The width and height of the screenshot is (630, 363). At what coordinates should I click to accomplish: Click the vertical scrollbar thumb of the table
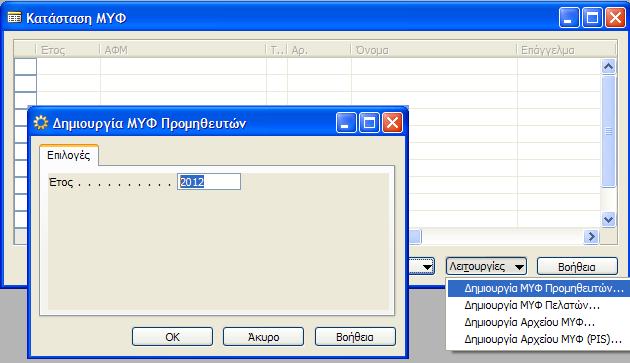click(x=608, y=131)
